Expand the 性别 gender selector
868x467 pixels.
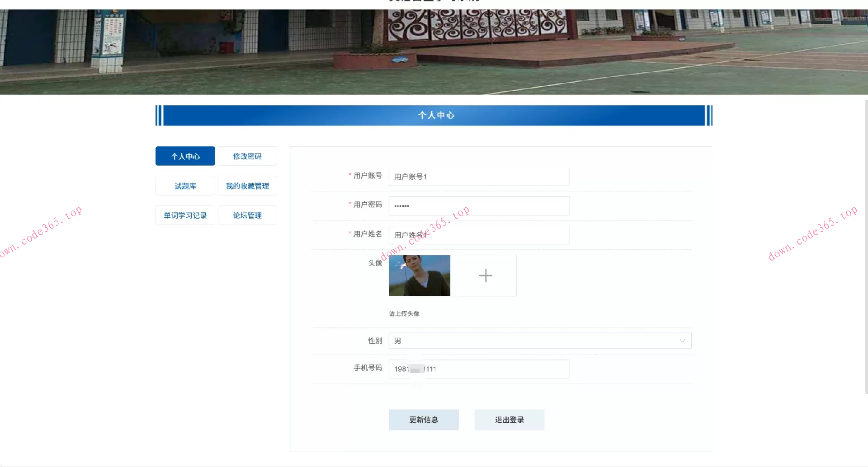(540, 341)
